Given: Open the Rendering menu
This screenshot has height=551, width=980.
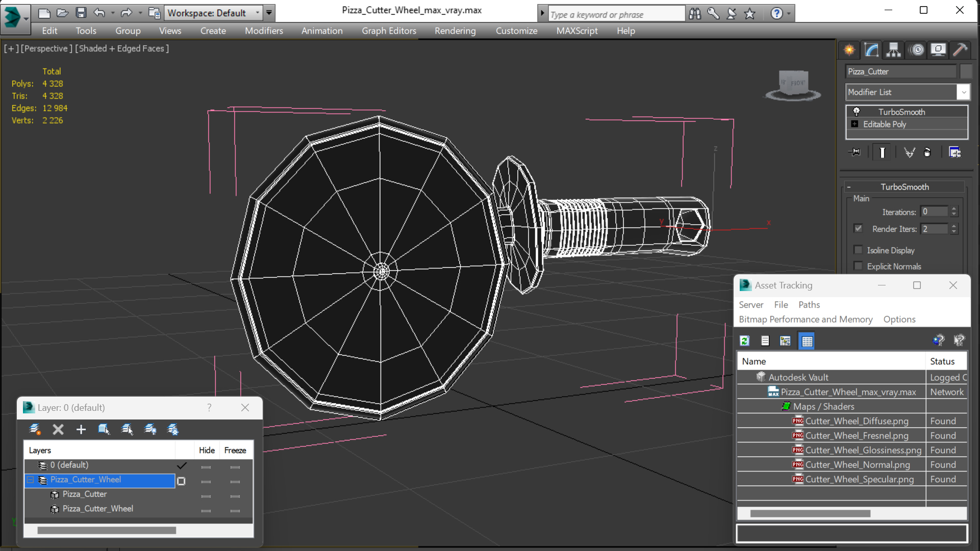Looking at the screenshot, I should pyautogui.click(x=455, y=31).
